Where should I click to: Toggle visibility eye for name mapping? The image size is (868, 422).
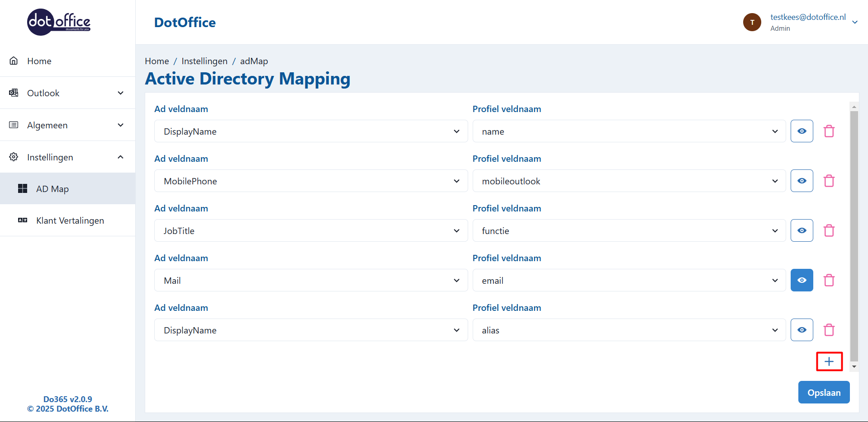click(x=802, y=131)
